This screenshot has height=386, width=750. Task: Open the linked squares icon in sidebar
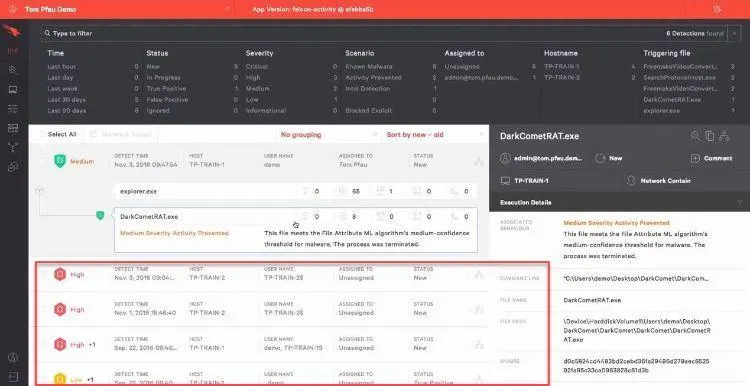pos(13,166)
